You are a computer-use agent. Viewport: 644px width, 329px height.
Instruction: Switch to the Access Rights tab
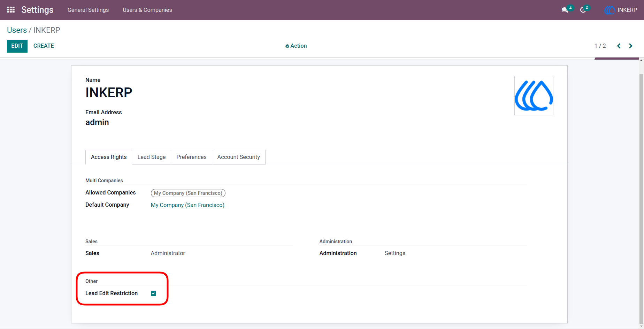pos(109,157)
